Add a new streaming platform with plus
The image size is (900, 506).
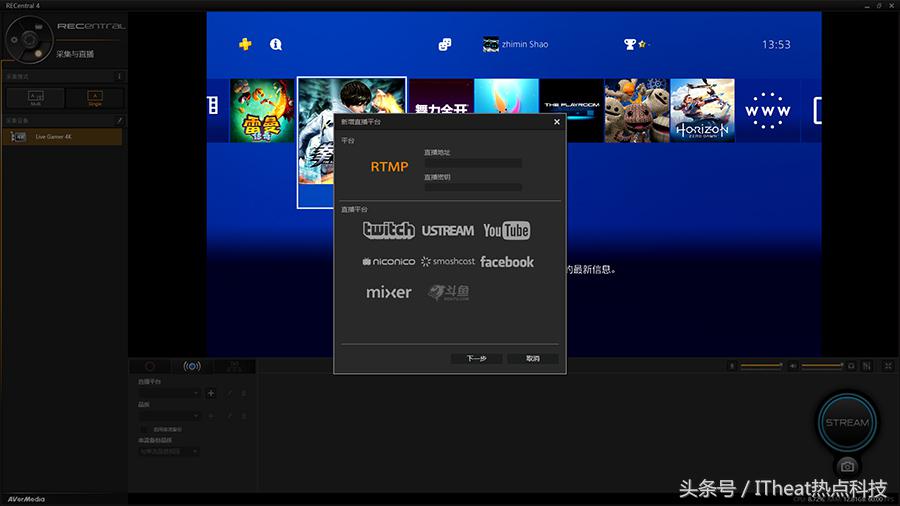click(211, 393)
